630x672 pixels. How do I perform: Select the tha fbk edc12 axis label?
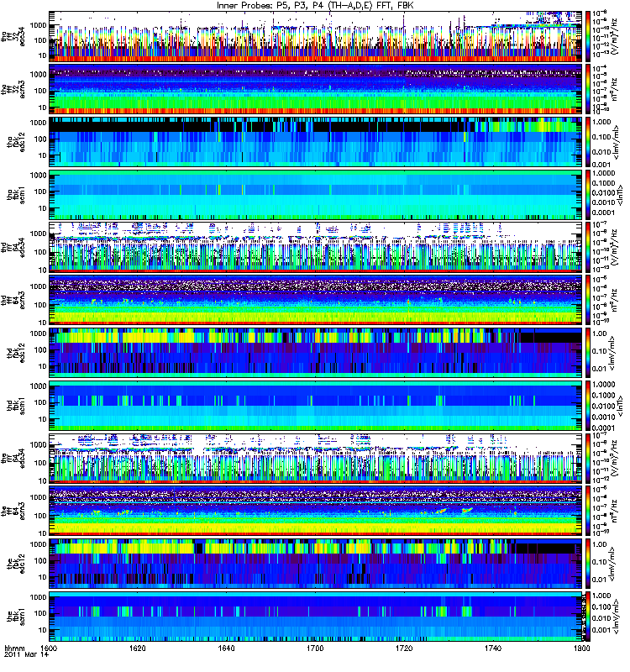coord(16,142)
